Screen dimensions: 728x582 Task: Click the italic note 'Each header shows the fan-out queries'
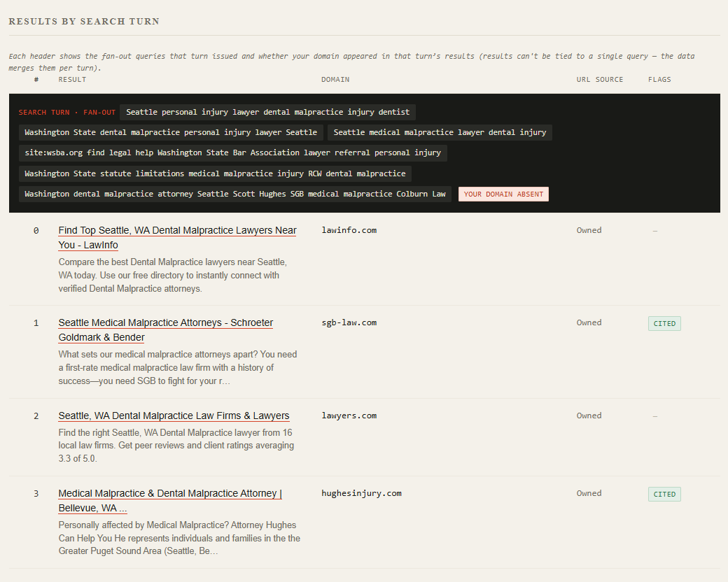click(x=351, y=62)
